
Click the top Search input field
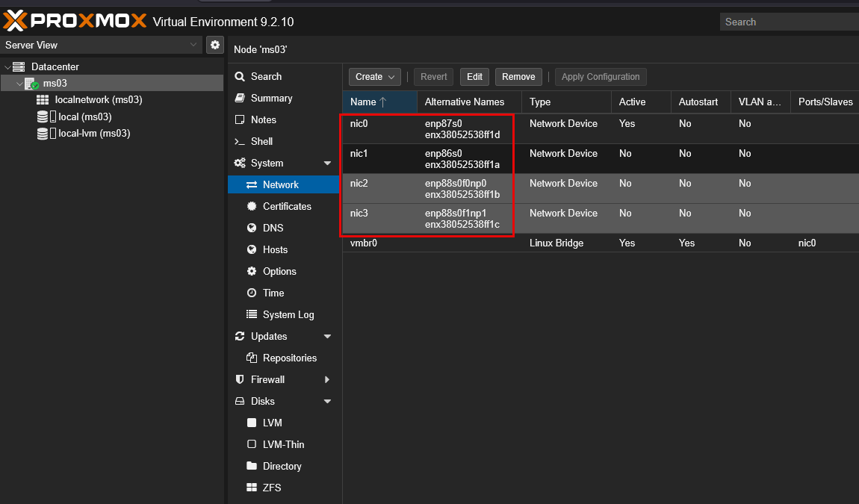click(789, 22)
